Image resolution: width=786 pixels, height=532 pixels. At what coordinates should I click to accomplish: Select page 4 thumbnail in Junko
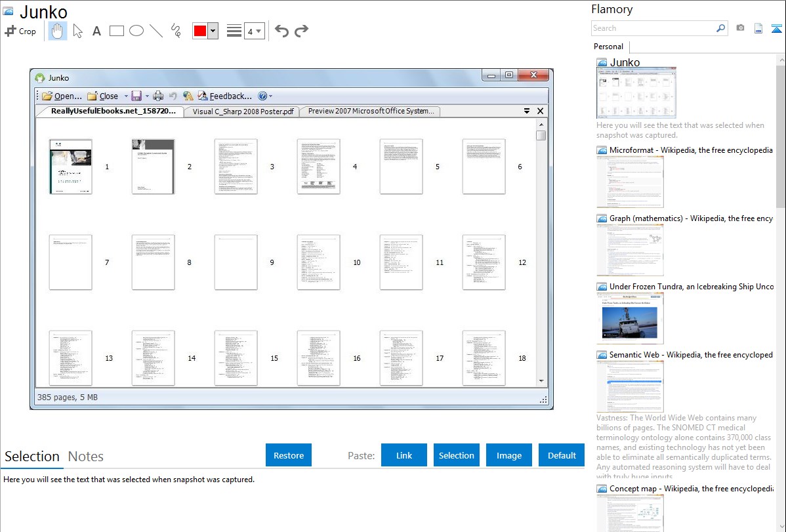pos(318,167)
